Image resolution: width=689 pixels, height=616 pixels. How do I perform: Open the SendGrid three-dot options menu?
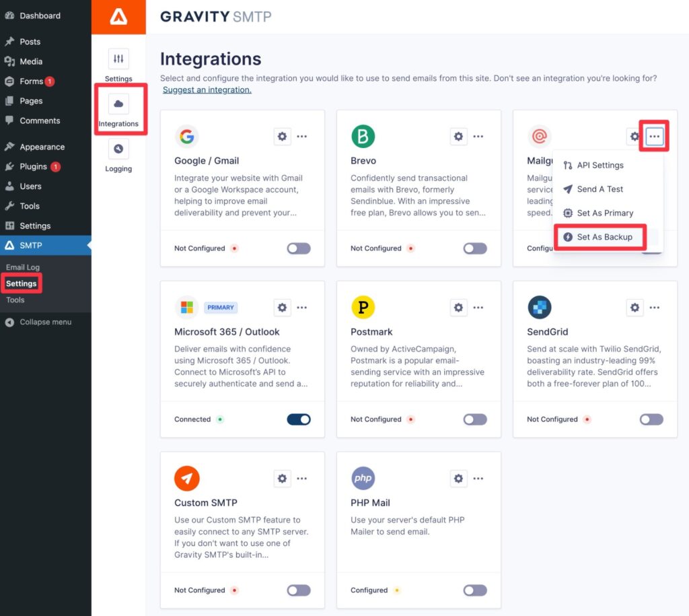(655, 307)
